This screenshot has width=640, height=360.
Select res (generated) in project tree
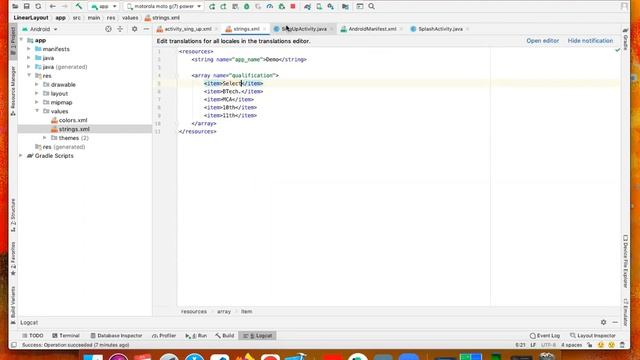tap(60, 147)
